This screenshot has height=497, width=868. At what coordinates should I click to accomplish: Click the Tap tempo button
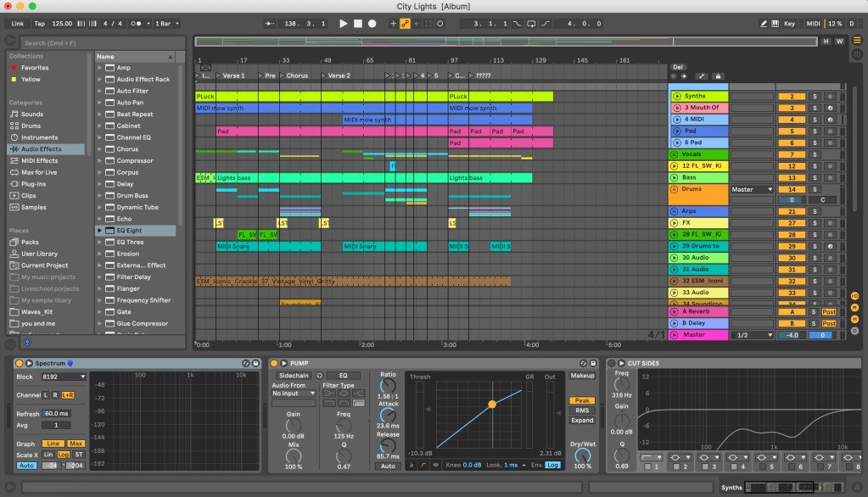pos(39,24)
